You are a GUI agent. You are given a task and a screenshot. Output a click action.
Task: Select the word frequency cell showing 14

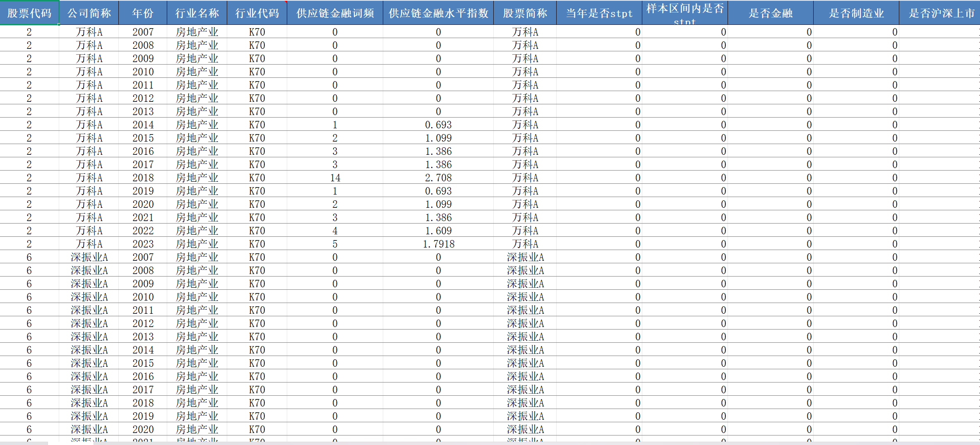pyautogui.click(x=335, y=178)
